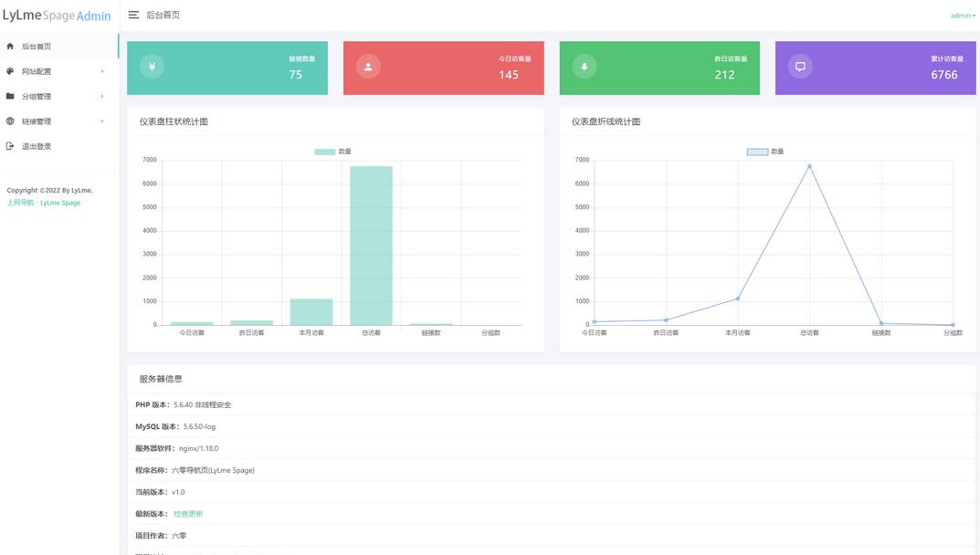Click the 检查更新 link

[188, 514]
